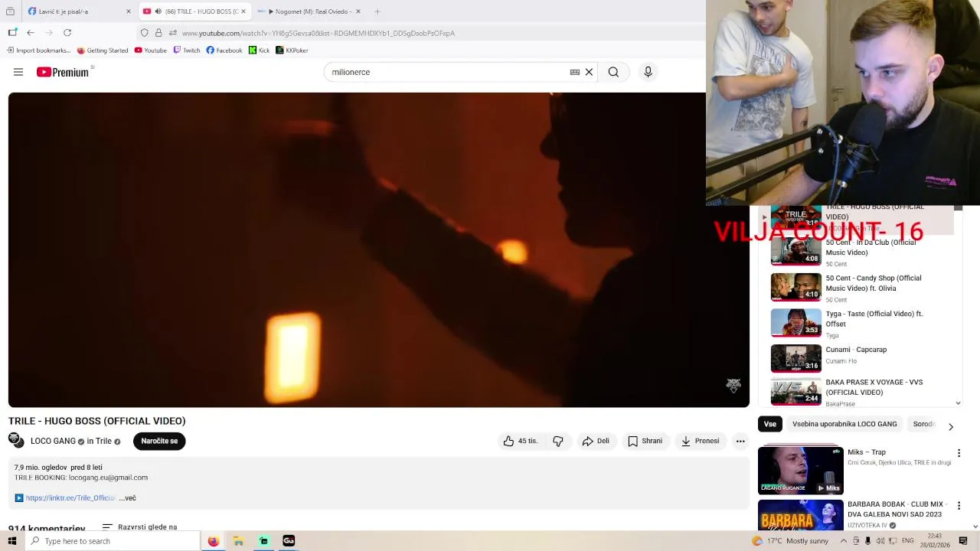Close the TRILE - HUGO BOSS tab
This screenshot has height=551, width=980.
point(243,11)
